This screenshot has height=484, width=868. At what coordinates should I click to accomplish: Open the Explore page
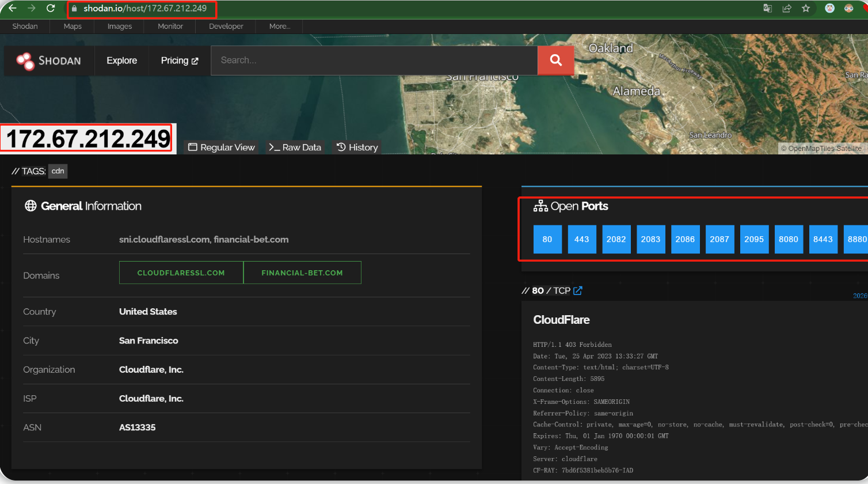[x=122, y=60]
